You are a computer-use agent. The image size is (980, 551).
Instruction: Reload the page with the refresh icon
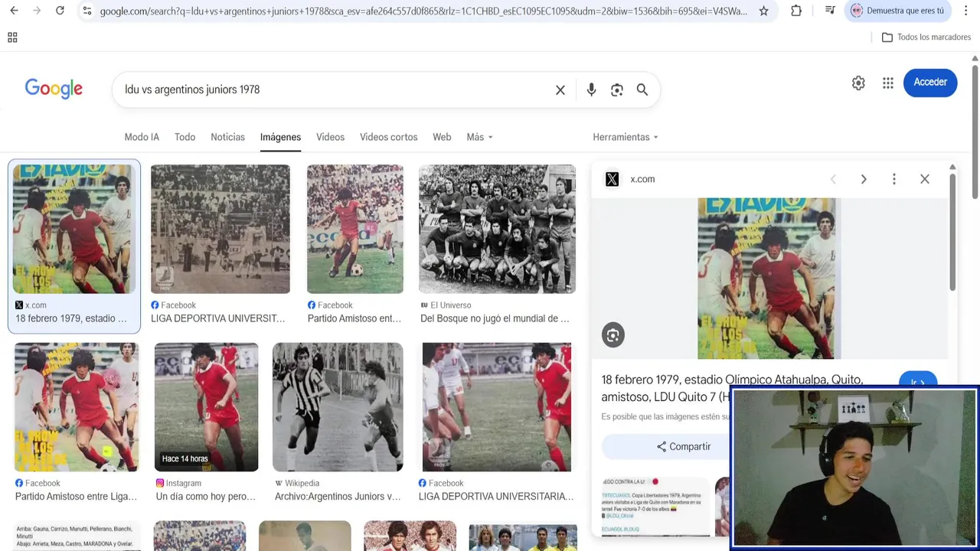pyautogui.click(x=60, y=11)
